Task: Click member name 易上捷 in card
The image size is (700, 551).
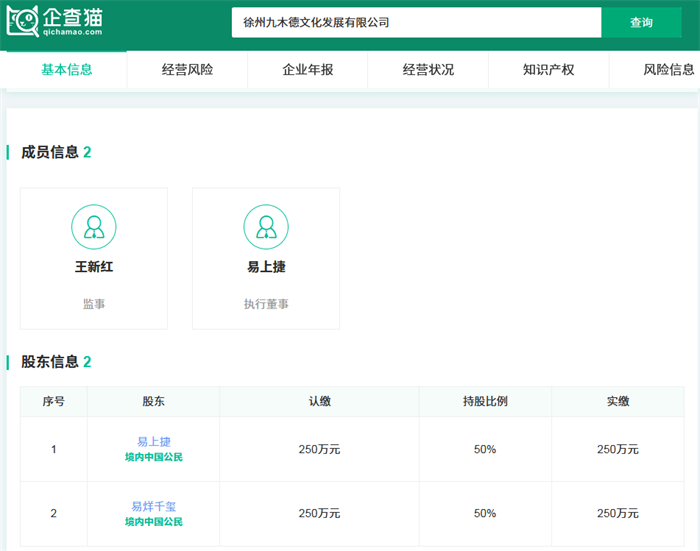Action: [266, 267]
